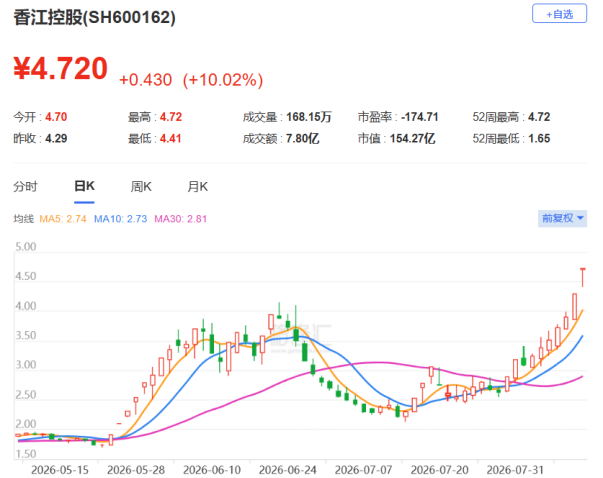Click the 市盈率 value -174.71
This screenshot has width=603, height=478.
[x=420, y=117]
